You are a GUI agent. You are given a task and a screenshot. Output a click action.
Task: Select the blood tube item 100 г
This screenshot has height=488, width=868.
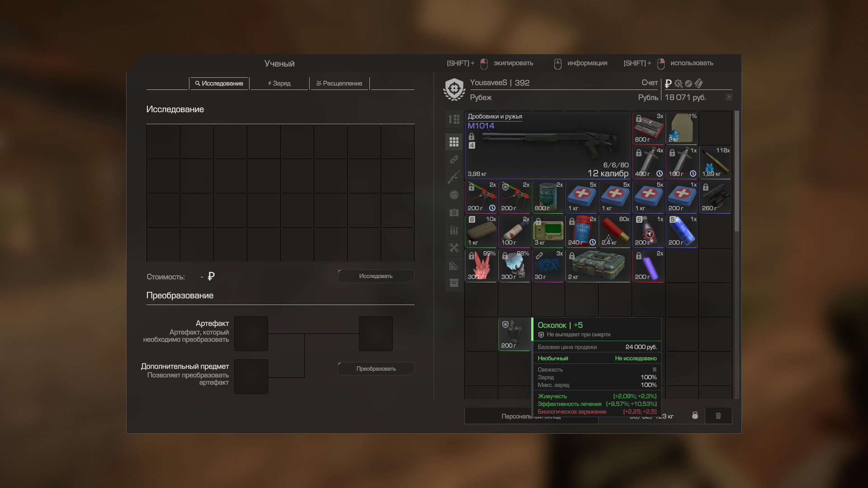[514, 231]
